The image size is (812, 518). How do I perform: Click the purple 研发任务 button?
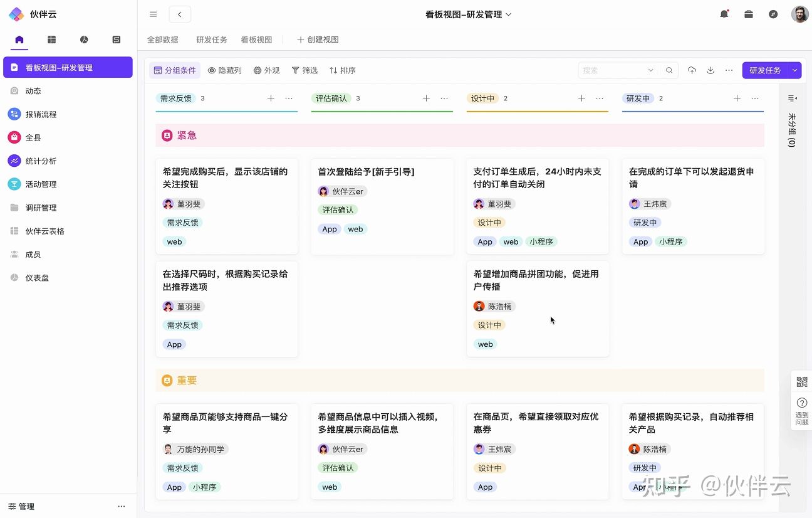pyautogui.click(x=765, y=71)
